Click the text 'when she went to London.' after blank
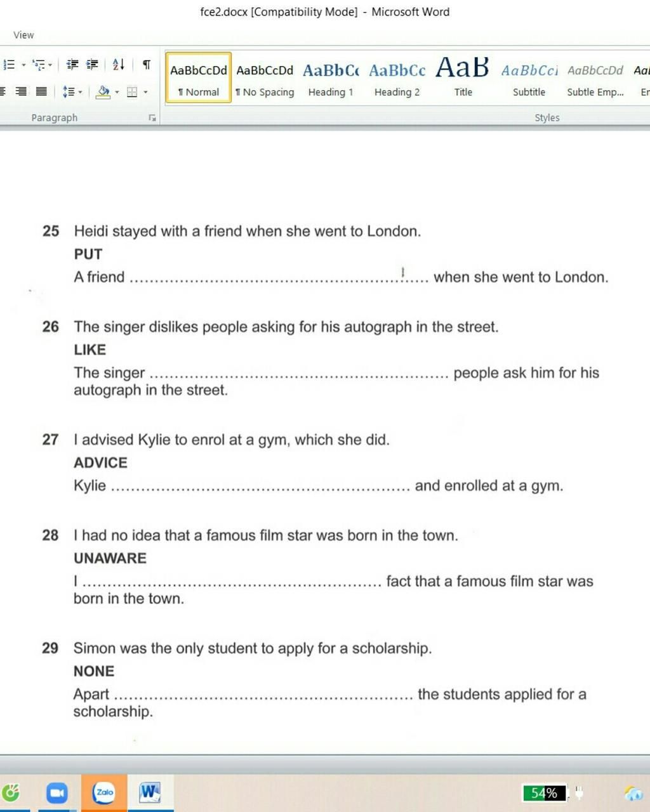The image size is (650, 812). (521, 278)
